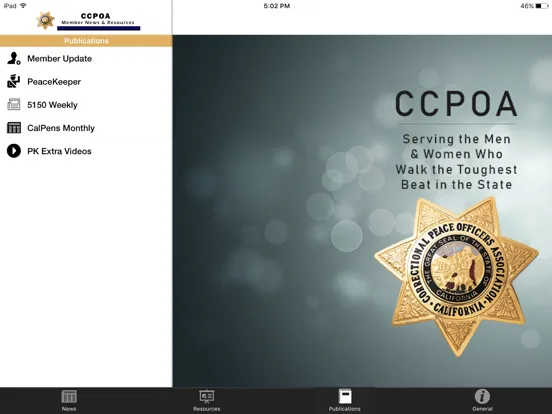The height and width of the screenshot is (414, 552).
Task: Select CalPens Monthly from the list
Action: coord(86,128)
